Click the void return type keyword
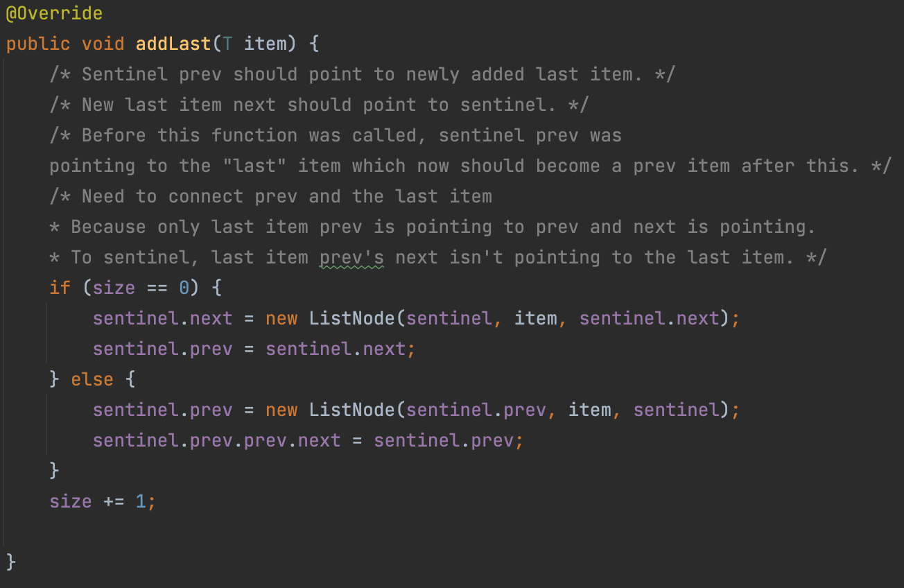 click(x=103, y=44)
